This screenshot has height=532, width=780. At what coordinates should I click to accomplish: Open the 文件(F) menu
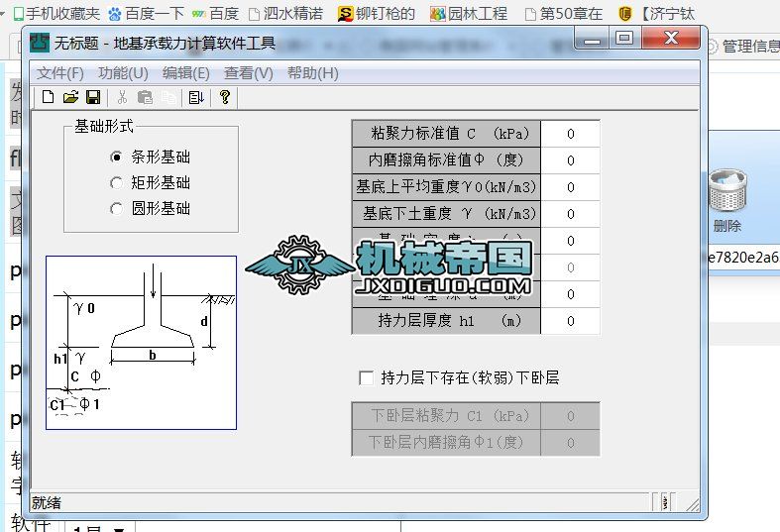(60, 73)
